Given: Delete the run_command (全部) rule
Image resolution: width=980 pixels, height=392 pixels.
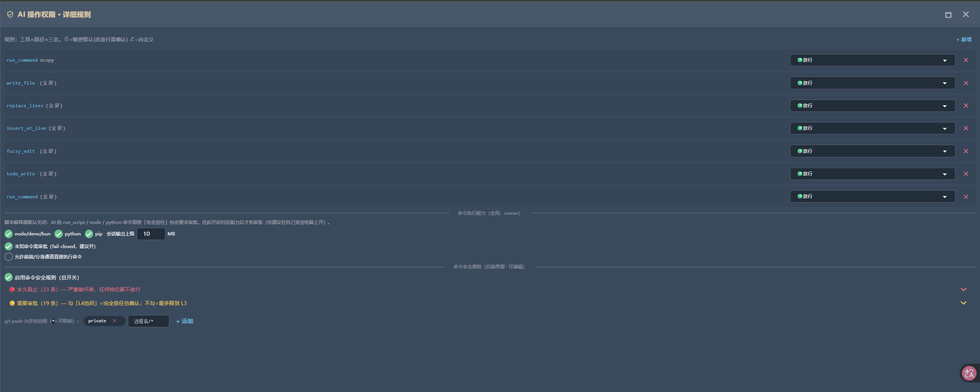Looking at the screenshot, I should pyautogui.click(x=966, y=197).
